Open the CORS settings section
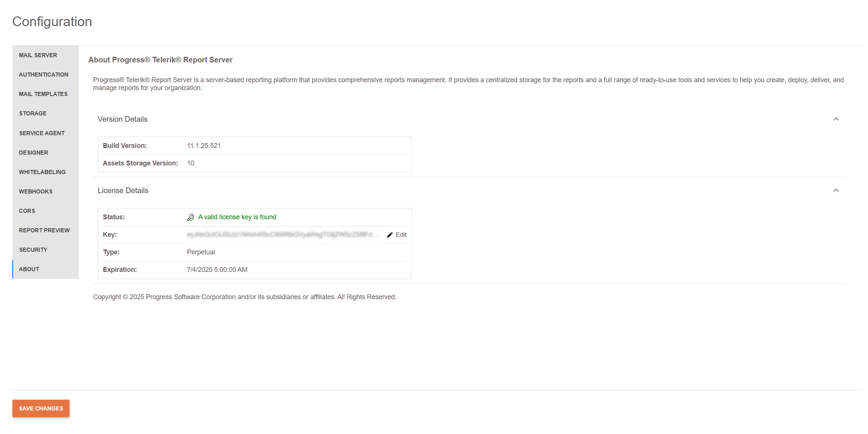868x434 pixels. [x=27, y=211]
